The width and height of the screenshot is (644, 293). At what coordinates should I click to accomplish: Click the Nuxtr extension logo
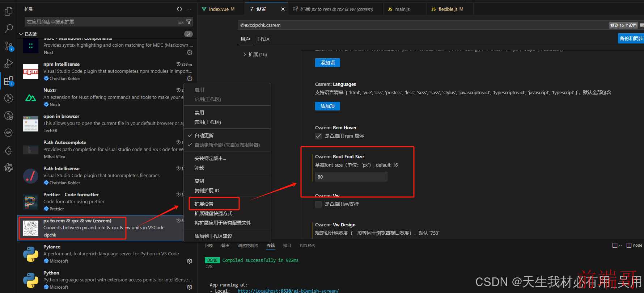point(31,98)
